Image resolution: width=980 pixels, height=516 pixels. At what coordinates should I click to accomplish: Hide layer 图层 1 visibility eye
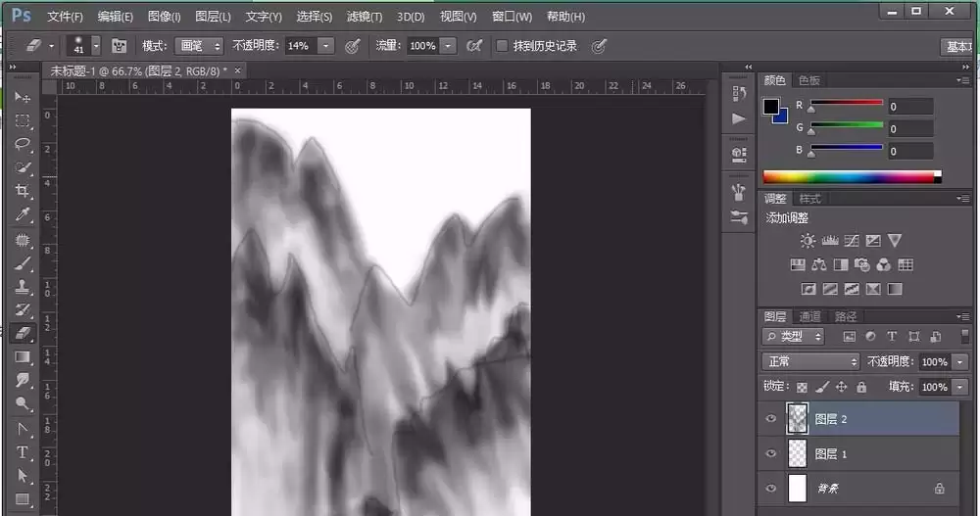click(x=770, y=453)
